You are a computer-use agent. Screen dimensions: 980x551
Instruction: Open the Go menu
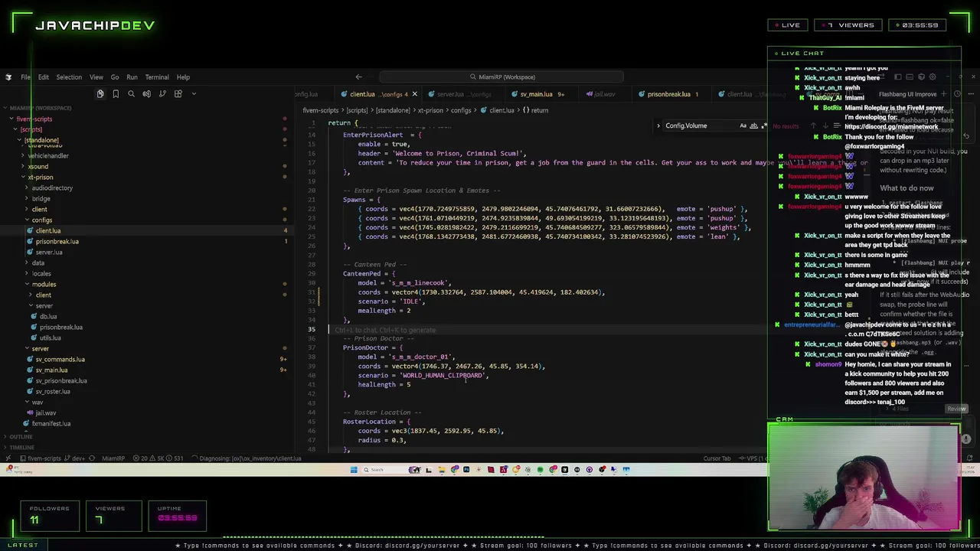coord(114,77)
